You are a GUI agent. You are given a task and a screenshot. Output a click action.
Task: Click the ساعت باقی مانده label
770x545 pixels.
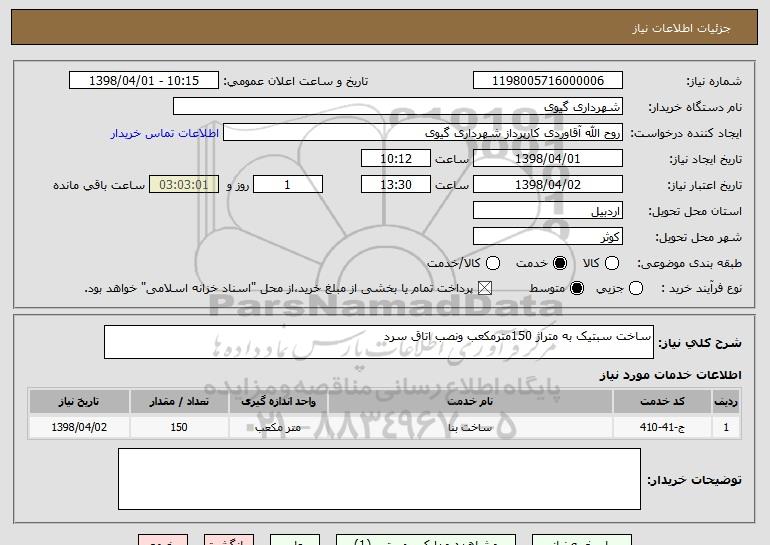(x=99, y=185)
